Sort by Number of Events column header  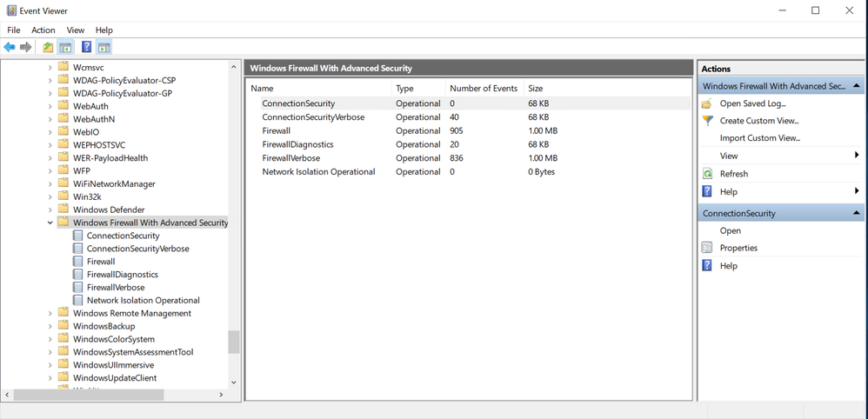pos(484,89)
